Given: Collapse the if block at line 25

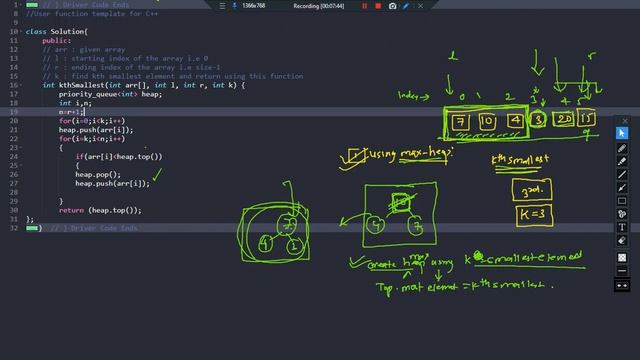Looking at the screenshot, I should (x=21, y=166).
